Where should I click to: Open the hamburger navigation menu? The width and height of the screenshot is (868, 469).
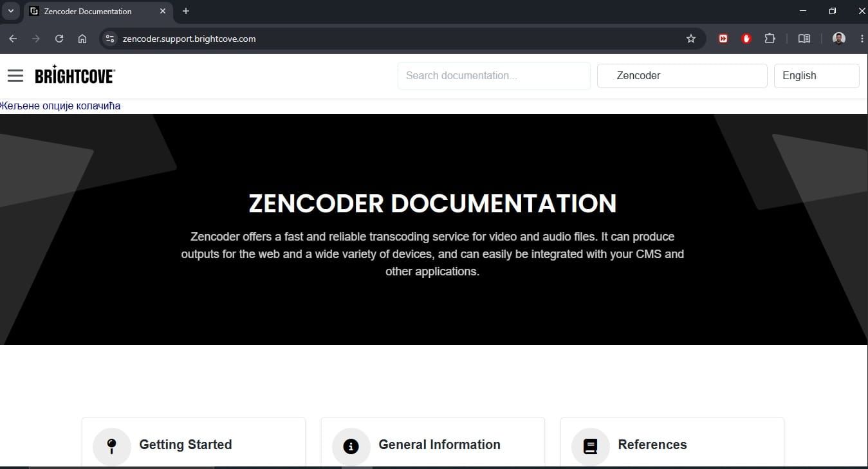tap(15, 76)
